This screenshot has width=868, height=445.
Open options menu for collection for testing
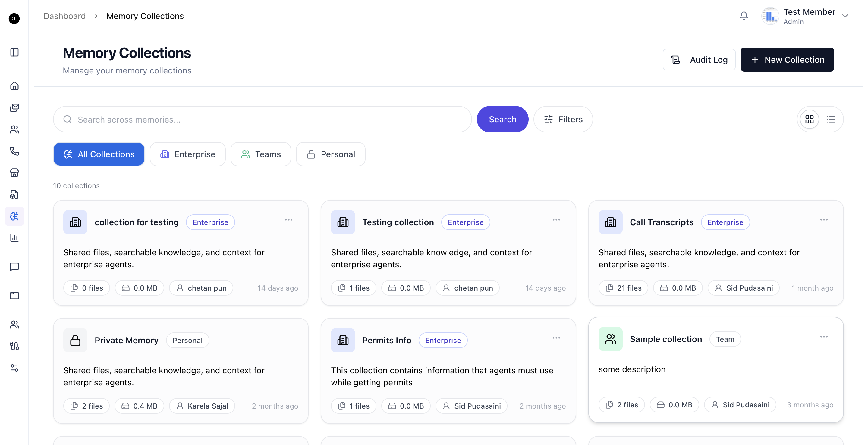[288, 220]
